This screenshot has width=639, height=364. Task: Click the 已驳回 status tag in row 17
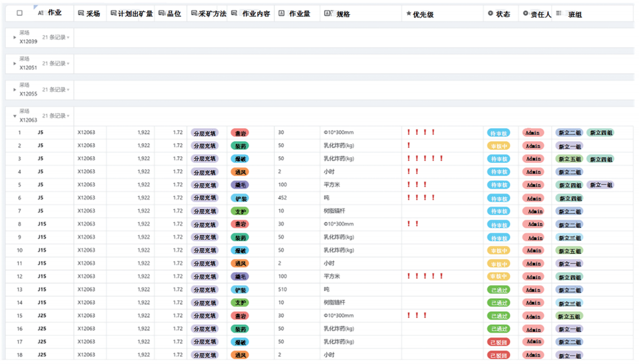(498, 342)
